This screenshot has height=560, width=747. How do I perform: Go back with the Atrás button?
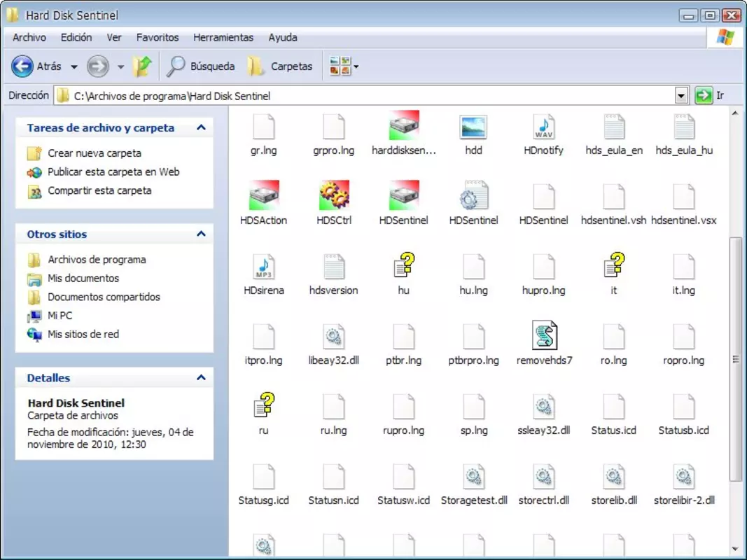(36, 66)
